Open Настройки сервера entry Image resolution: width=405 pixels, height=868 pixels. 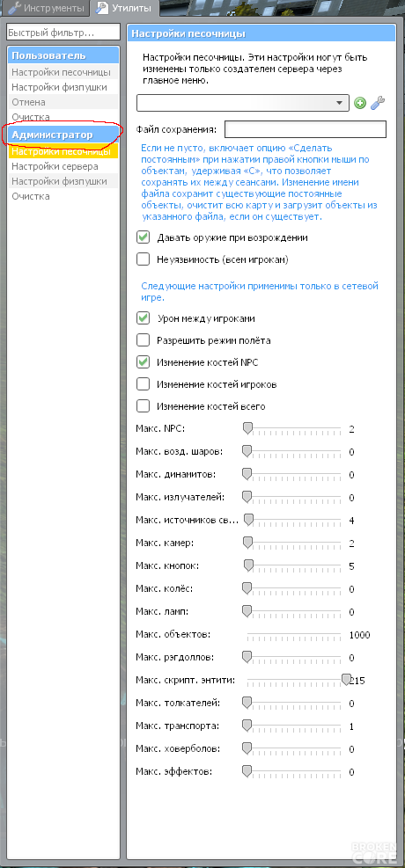tap(63, 166)
